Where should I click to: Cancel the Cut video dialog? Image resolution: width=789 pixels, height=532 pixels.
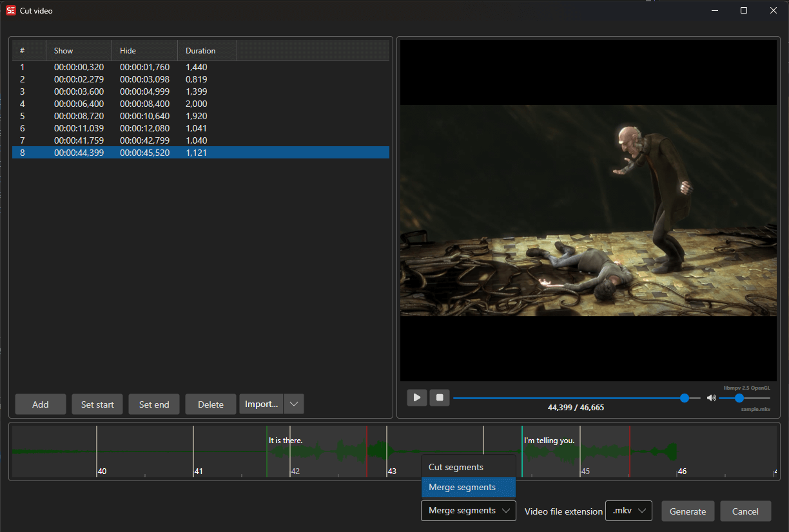pos(745,511)
